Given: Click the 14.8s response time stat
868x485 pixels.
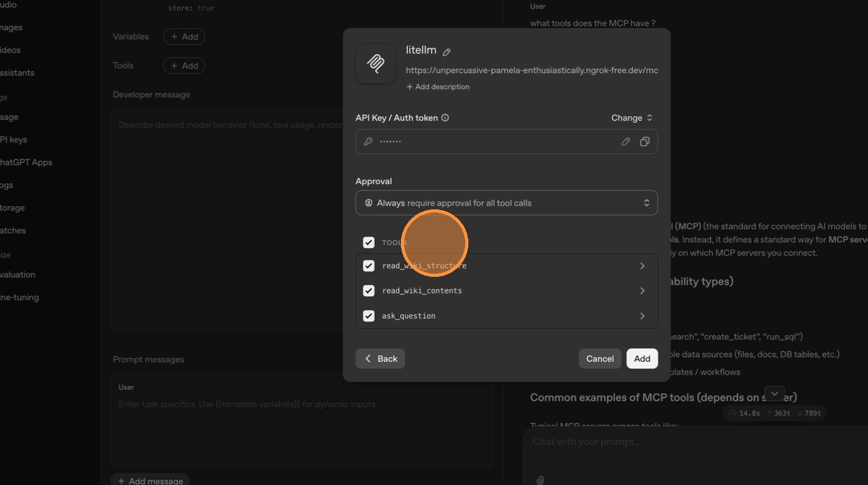Looking at the screenshot, I should (x=744, y=413).
